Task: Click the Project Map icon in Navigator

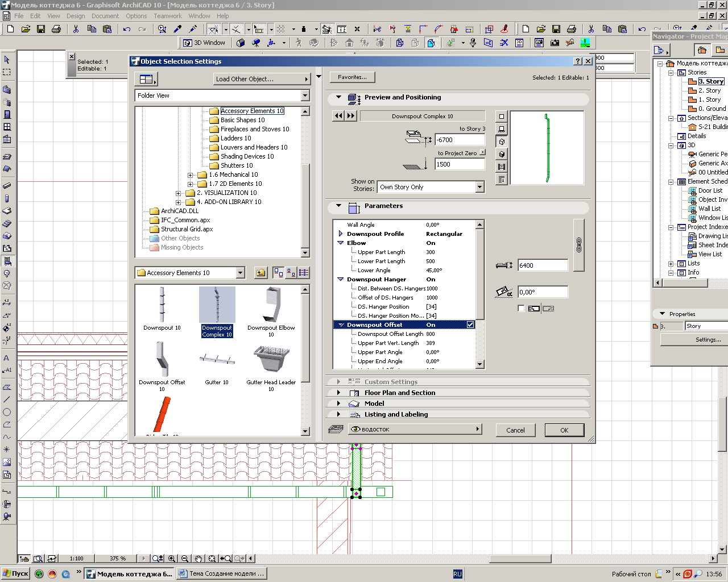Action: tap(702, 50)
